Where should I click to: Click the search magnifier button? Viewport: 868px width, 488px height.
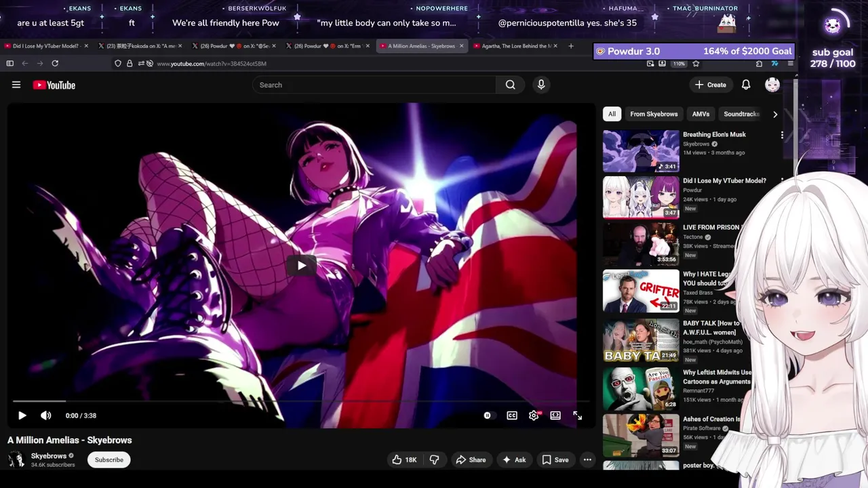(x=510, y=85)
